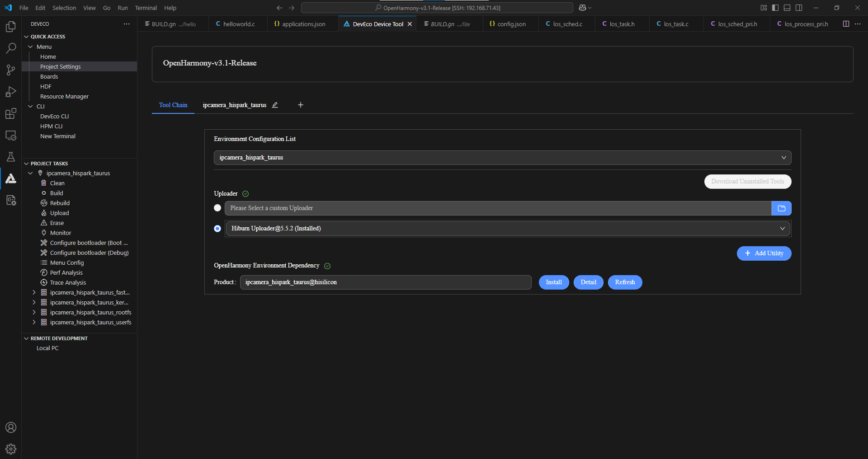Collapse the REMOTE DEVELOPMENT section
The width and height of the screenshot is (868, 459).
coord(26,338)
